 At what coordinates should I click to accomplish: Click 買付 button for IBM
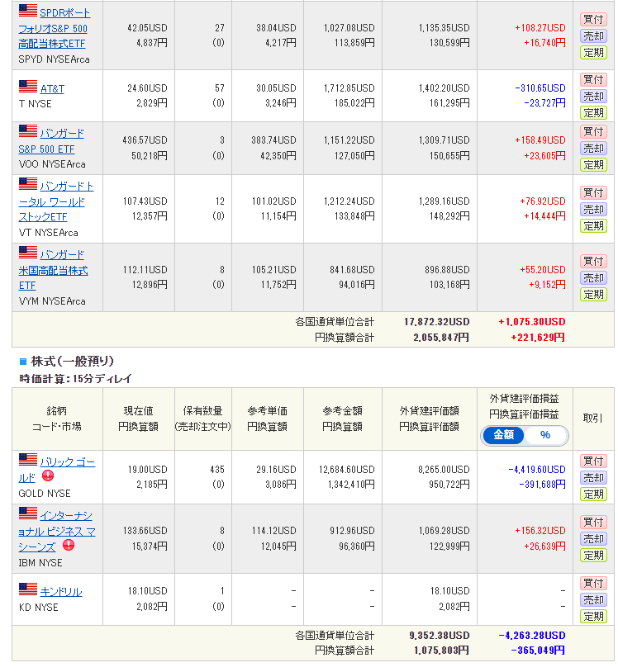[593, 523]
